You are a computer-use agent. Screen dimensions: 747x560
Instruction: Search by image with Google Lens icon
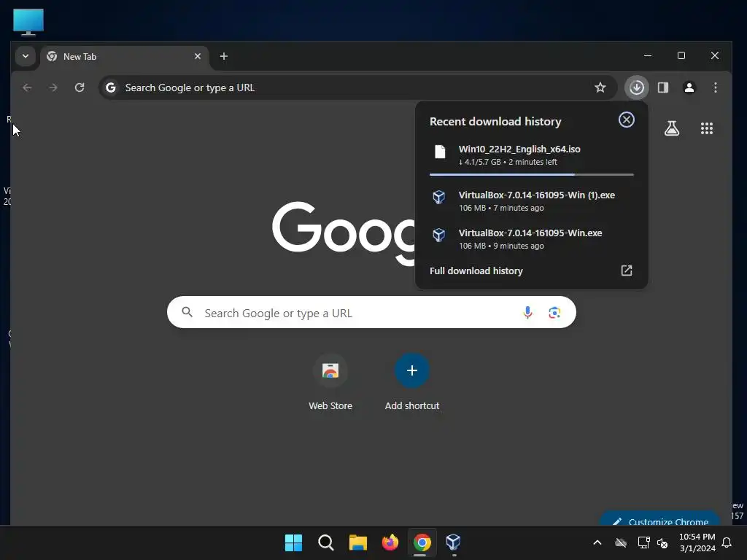[554, 312]
